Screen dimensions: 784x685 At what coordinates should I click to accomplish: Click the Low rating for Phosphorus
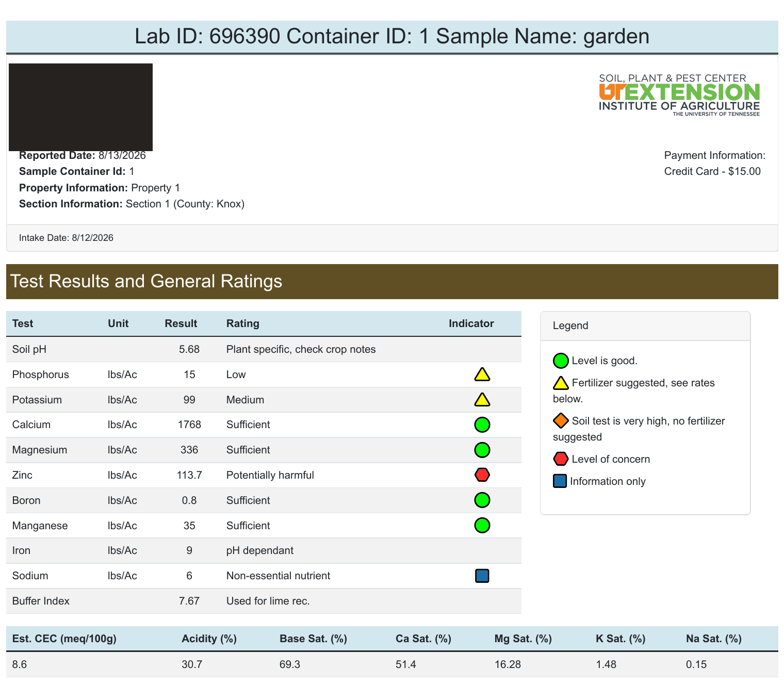point(236,374)
